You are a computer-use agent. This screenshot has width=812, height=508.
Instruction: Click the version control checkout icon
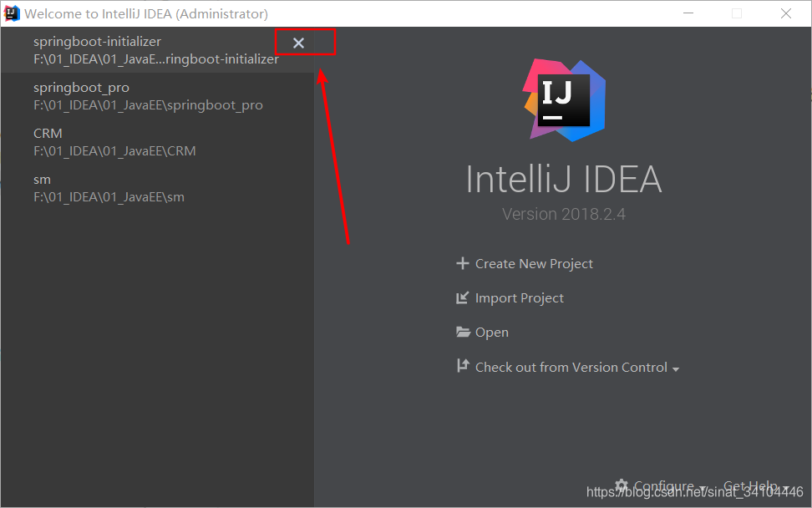point(463,366)
